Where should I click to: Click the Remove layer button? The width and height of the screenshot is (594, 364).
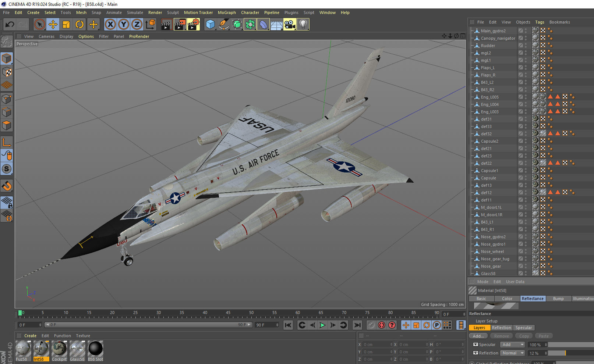point(502,336)
